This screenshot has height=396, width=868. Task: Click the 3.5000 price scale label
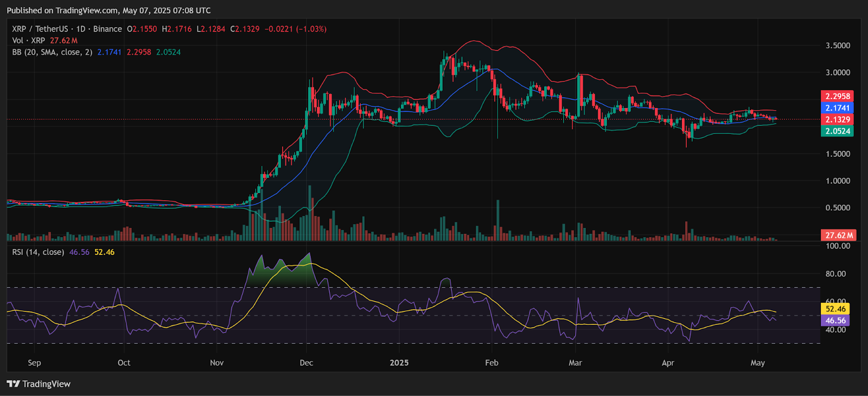838,46
